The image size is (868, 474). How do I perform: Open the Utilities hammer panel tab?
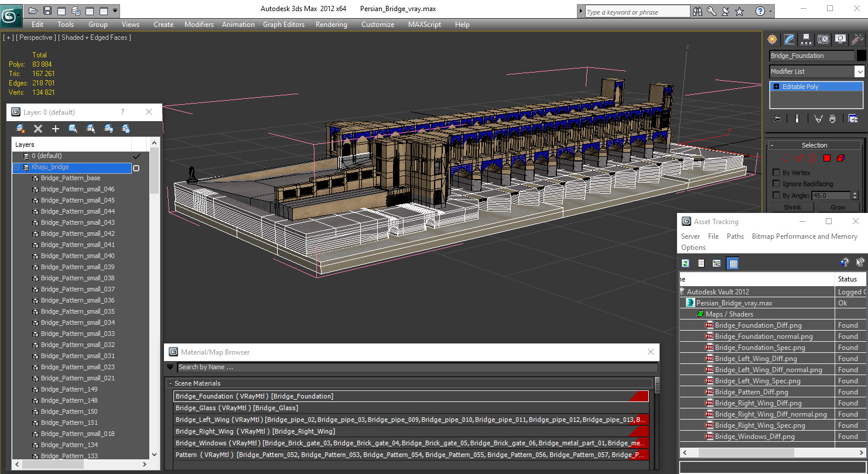coord(857,39)
